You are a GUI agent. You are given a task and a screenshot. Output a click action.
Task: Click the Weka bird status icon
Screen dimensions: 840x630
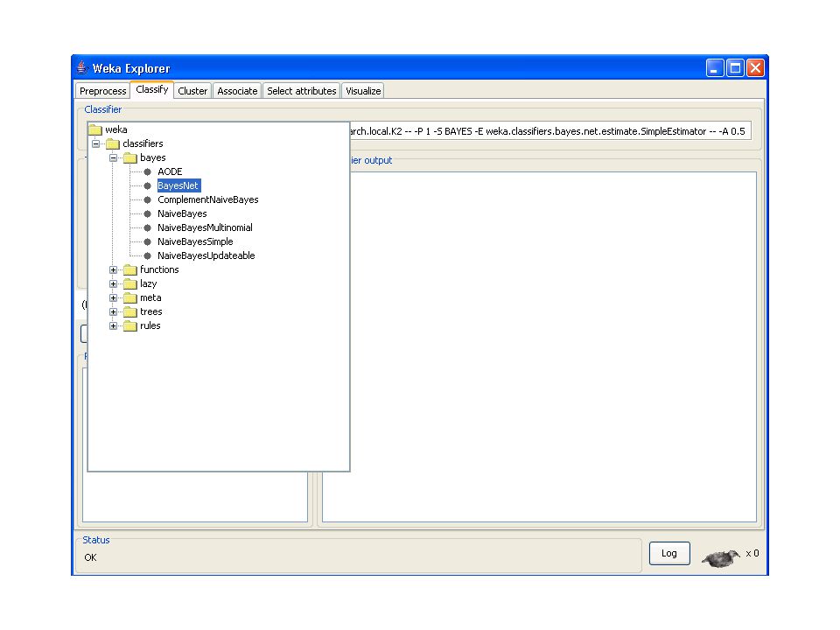click(721, 558)
